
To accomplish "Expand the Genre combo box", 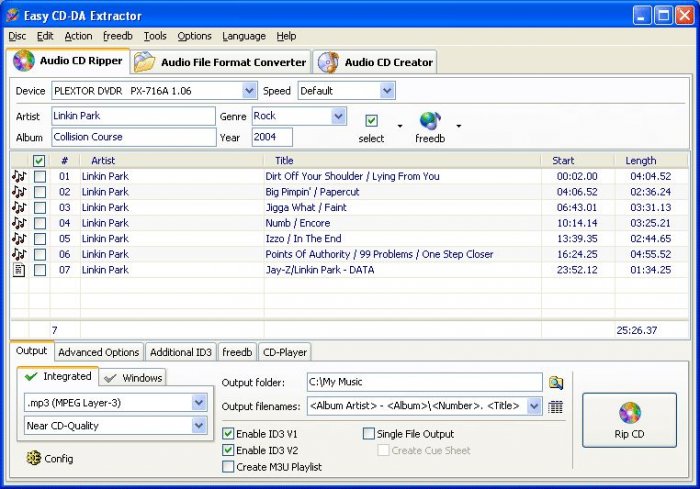I will tap(339, 116).
